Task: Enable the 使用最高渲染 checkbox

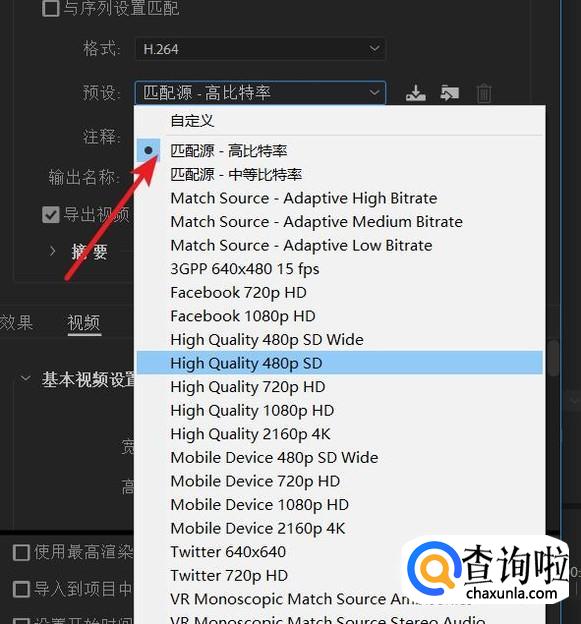Action: click(21, 552)
